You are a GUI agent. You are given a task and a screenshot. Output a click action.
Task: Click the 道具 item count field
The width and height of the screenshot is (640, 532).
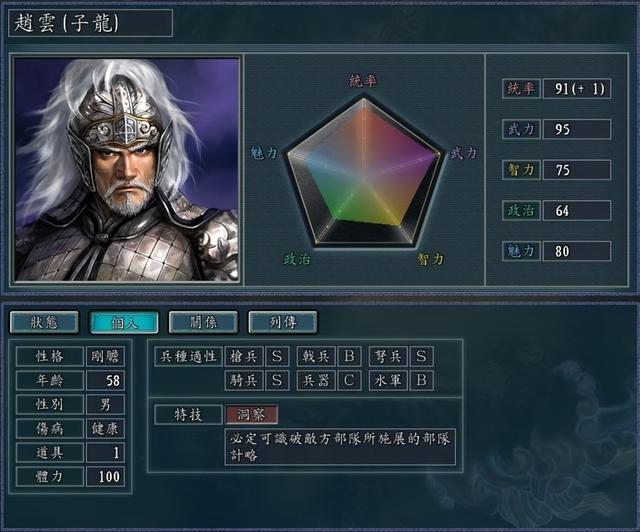click(x=105, y=452)
